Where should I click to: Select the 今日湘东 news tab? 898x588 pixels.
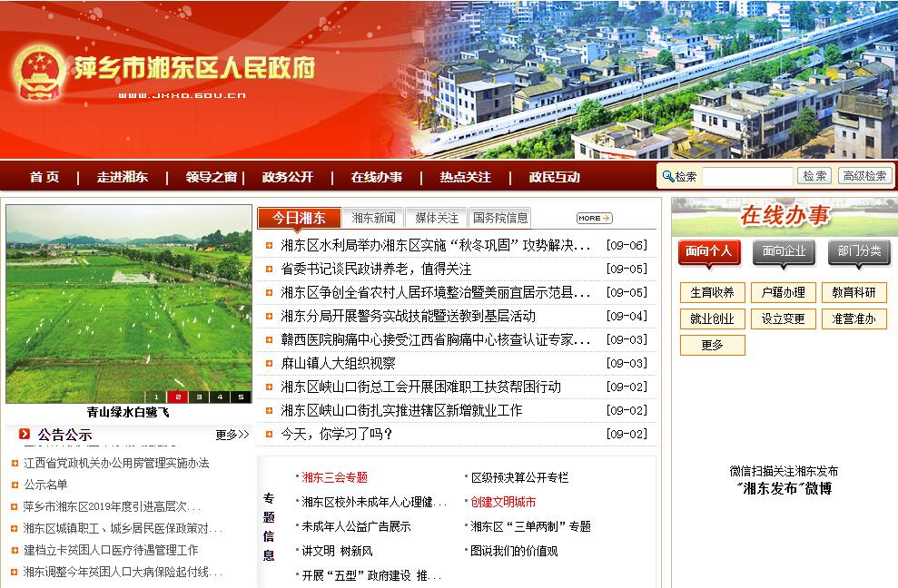(299, 218)
